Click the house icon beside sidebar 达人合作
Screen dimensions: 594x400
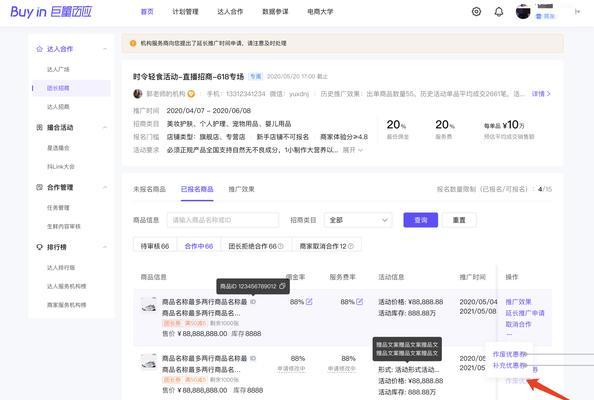pos(39,49)
